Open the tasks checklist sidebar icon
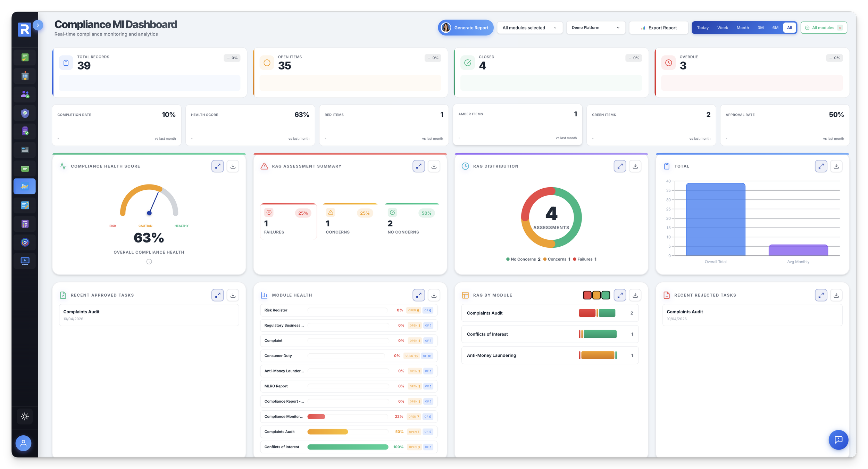Screen dimensions: 868x469 click(24, 57)
